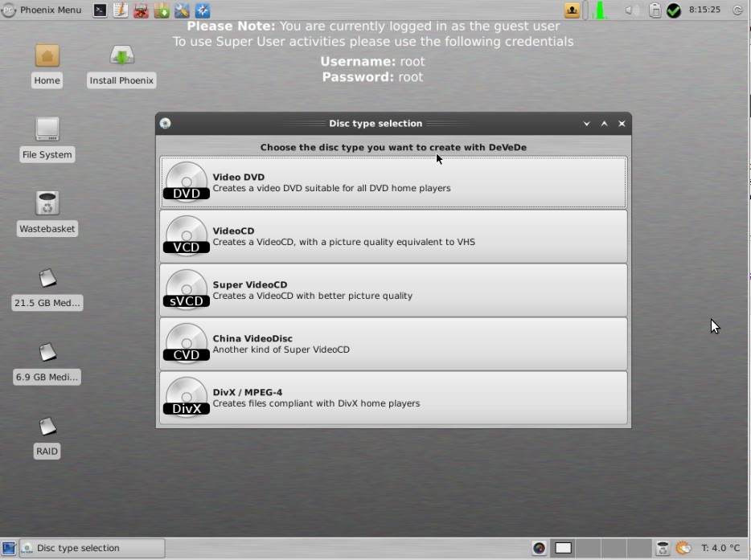Switch to the last workspace in pager
The height and width of the screenshot is (560, 751).
[x=638, y=548]
